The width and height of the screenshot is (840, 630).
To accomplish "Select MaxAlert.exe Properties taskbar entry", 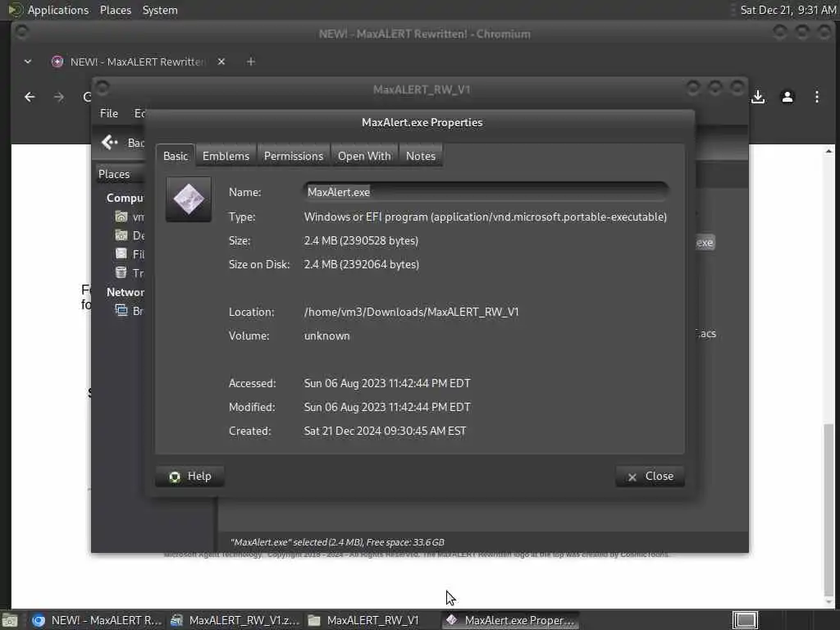I will pyautogui.click(x=511, y=620).
